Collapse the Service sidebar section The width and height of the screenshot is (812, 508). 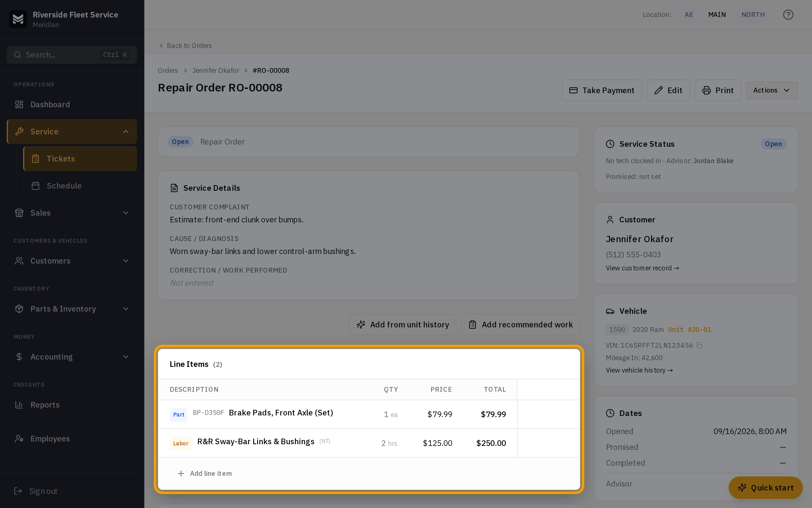pos(72,131)
